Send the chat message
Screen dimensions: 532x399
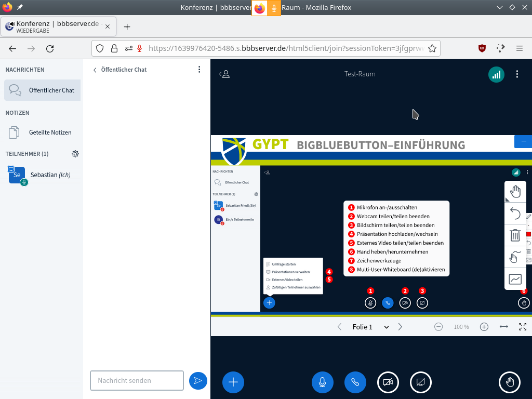tap(198, 380)
